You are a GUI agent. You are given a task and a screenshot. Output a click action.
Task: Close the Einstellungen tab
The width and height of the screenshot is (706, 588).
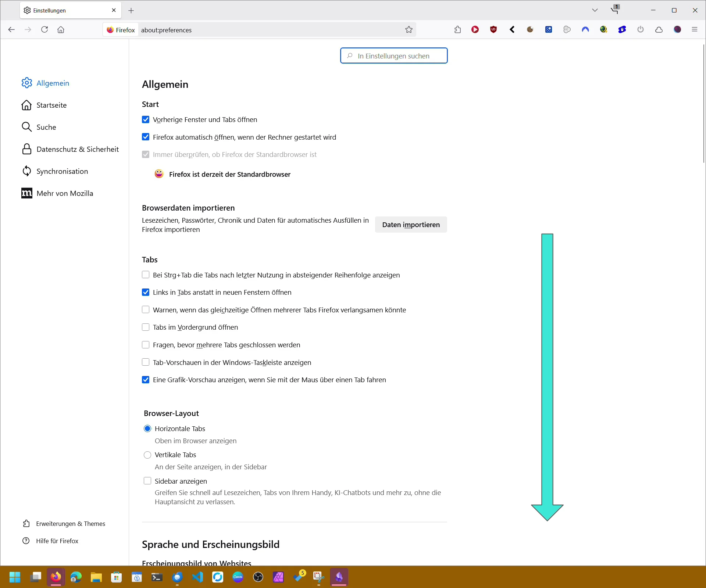114,10
